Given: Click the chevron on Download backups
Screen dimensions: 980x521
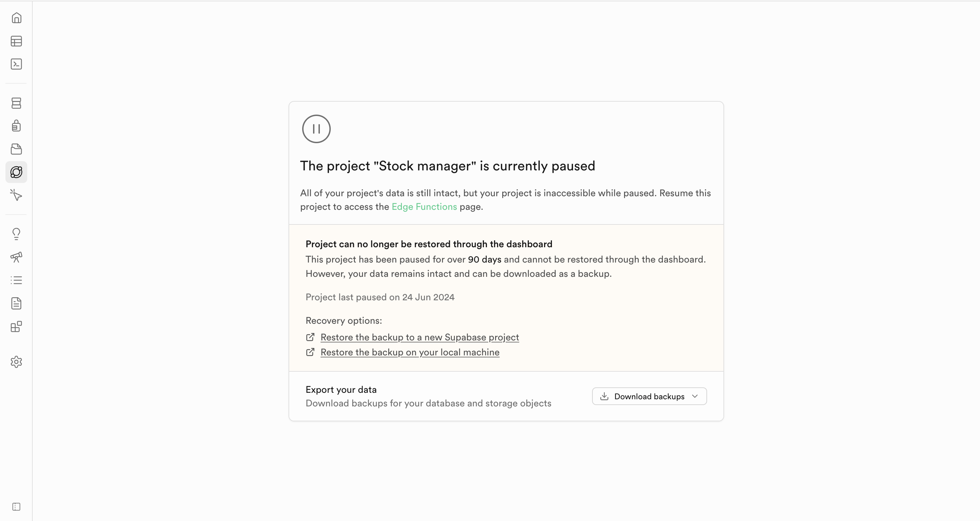Looking at the screenshot, I should click(x=695, y=396).
